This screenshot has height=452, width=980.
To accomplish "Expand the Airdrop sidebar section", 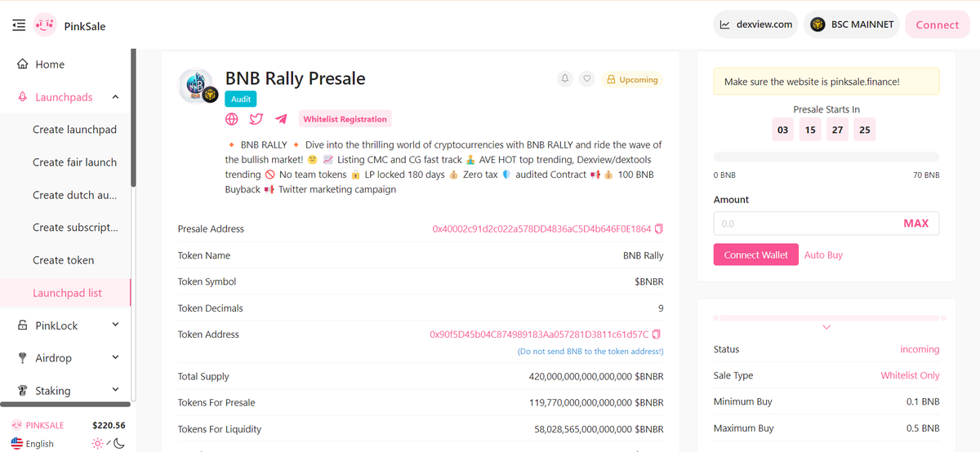I will click(115, 357).
